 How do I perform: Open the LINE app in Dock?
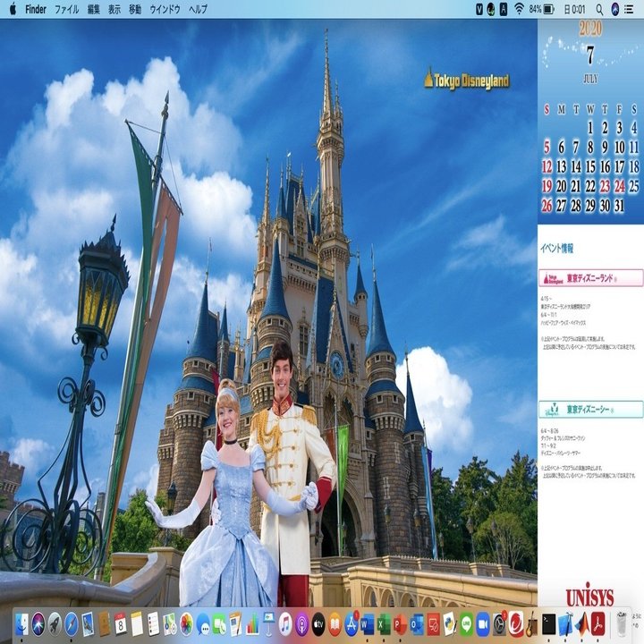[x=466, y=624]
